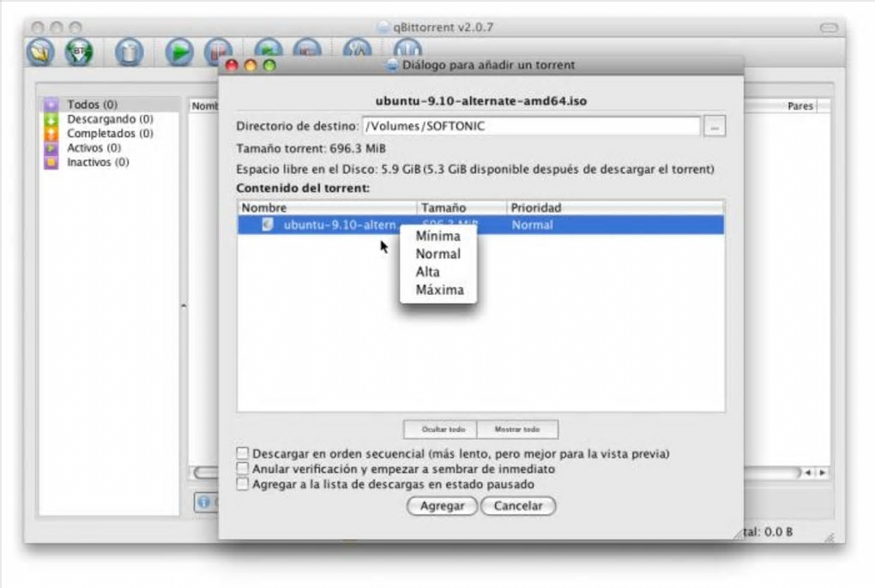The height and width of the screenshot is (588, 875).
Task: Select Activos (0) filter in sidebar
Action: [x=94, y=147]
